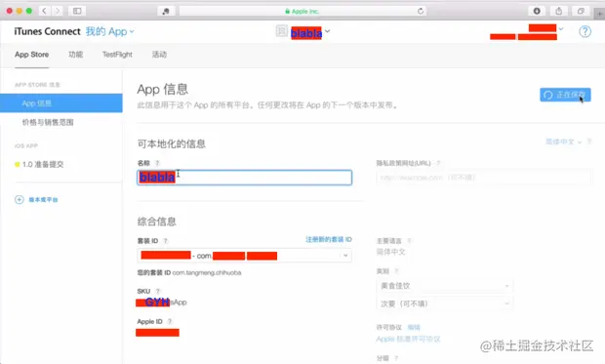Toggle the Safari sidebar button
605x364 pixels.
[77, 11]
